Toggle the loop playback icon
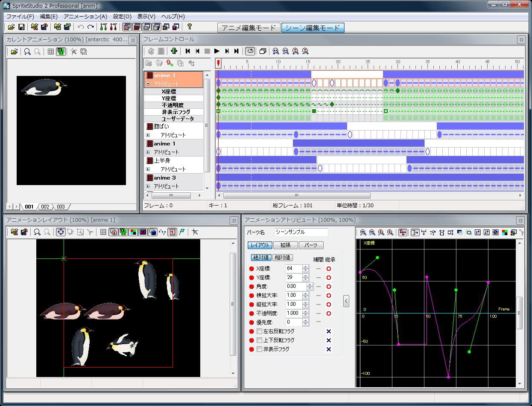 250,51
